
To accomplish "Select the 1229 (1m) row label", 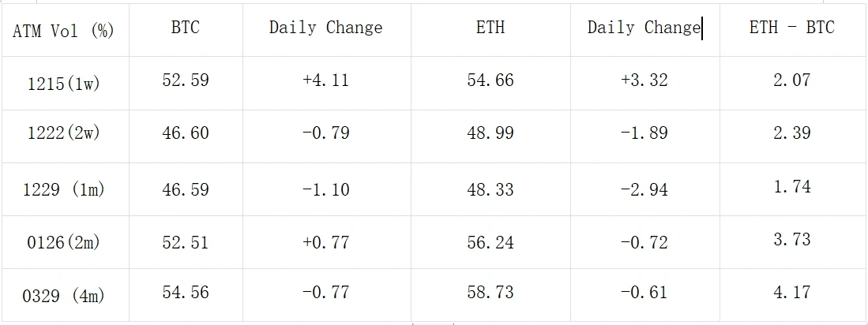I will coord(65,190).
